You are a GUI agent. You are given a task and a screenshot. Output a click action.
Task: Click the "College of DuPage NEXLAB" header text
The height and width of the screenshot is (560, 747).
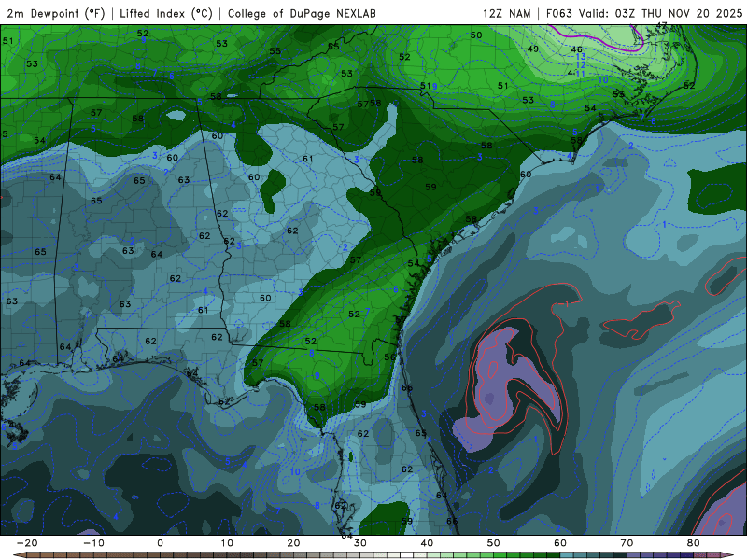click(x=302, y=13)
